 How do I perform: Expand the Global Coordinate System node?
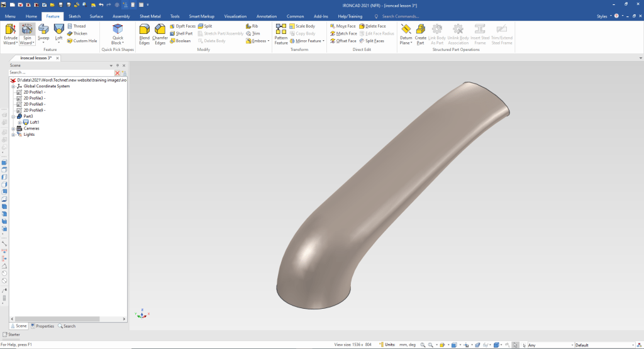pos(13,86)
